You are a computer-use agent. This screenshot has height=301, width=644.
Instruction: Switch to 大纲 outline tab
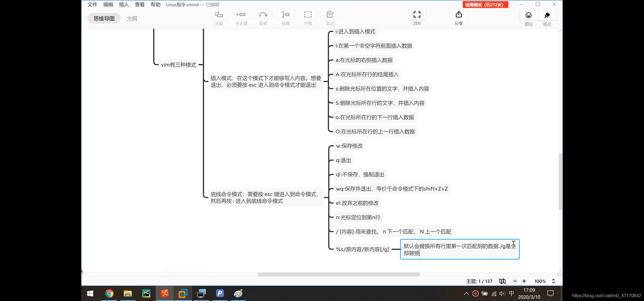point(132,18)
